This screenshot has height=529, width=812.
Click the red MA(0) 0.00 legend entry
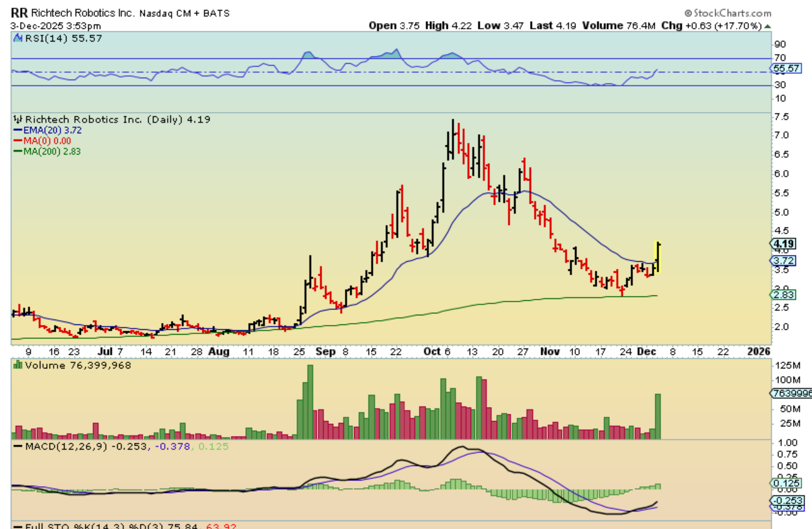click(42, 141)
